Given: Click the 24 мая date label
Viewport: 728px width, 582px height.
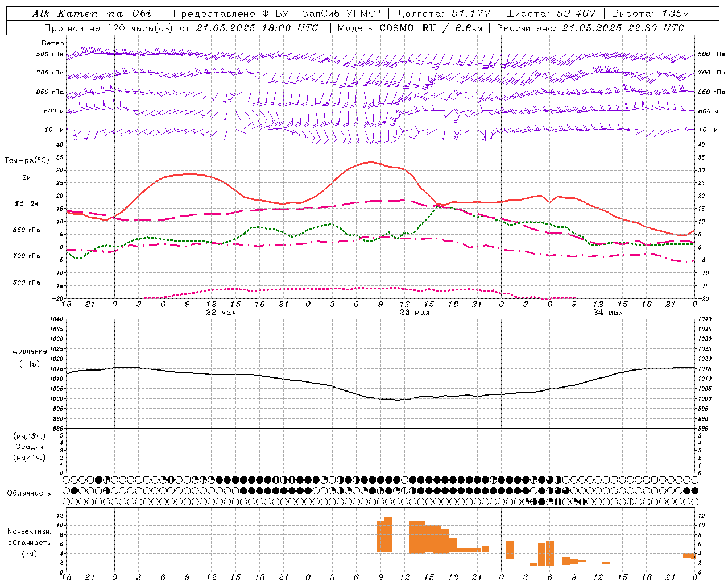Looking at the screenshot, I should click(608, 312).
